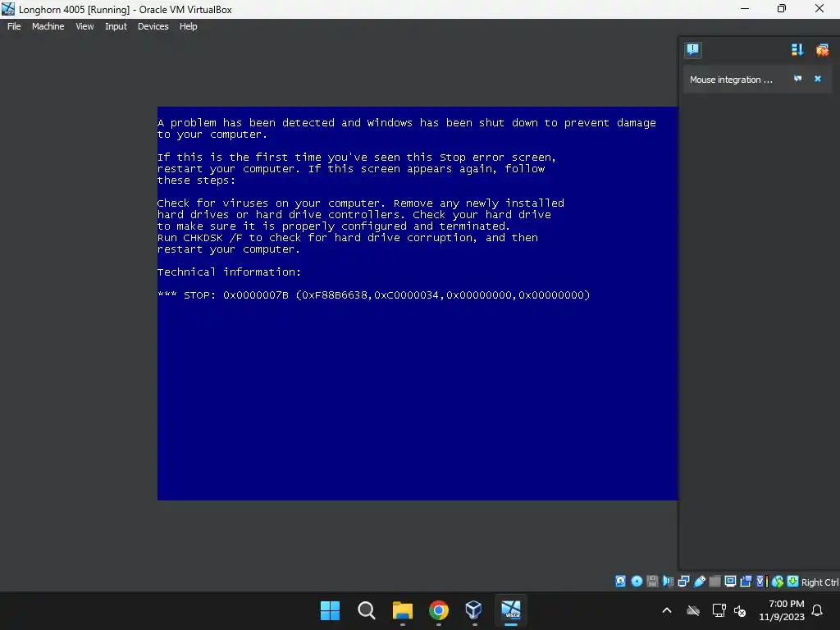Click the hard disk activity indicator

tap(620, 582)
